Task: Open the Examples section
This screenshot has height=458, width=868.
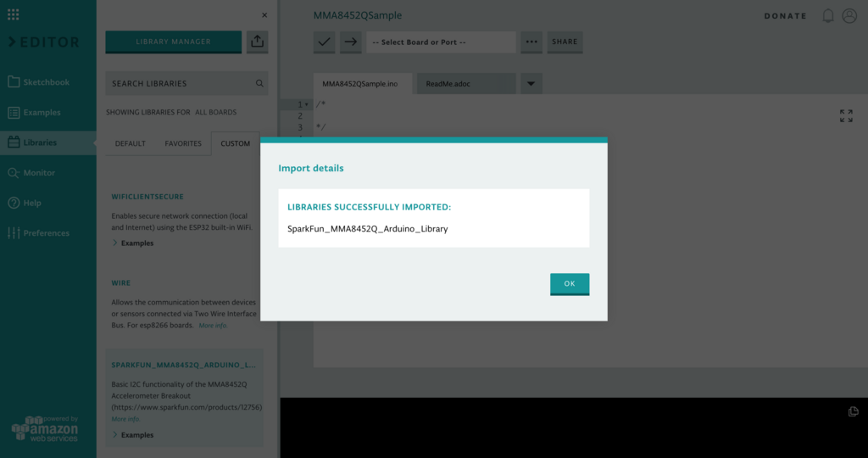Action: pyautogui.click(x=34, y=113)
